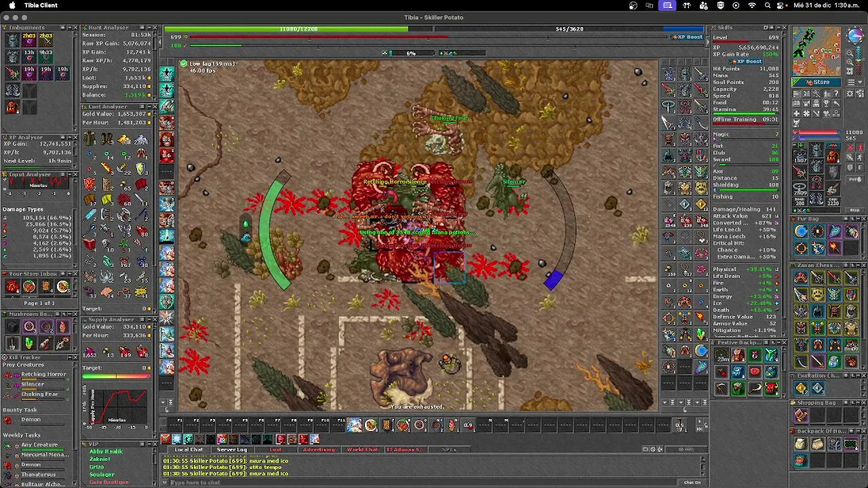Image resolution: width=868 pixels, height=488 pixels.
Task: Select Zakniel in VIP list
Action: (100, 460)
